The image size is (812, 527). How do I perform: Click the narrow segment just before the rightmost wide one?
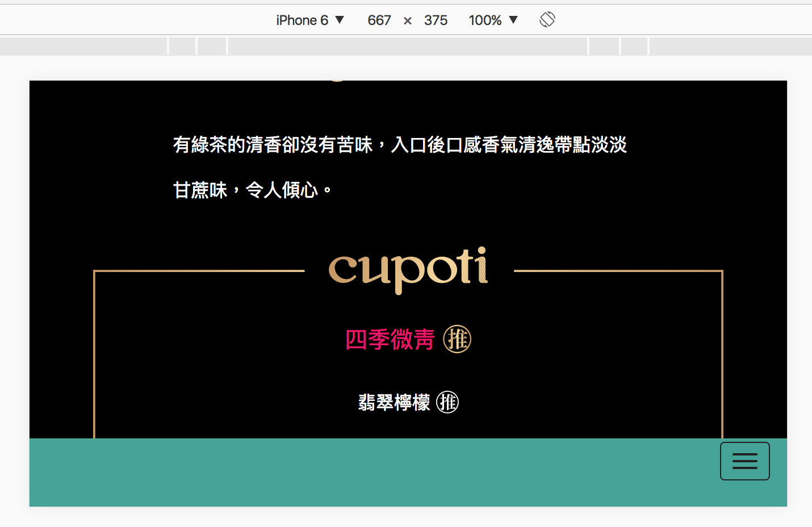[634, 47]
